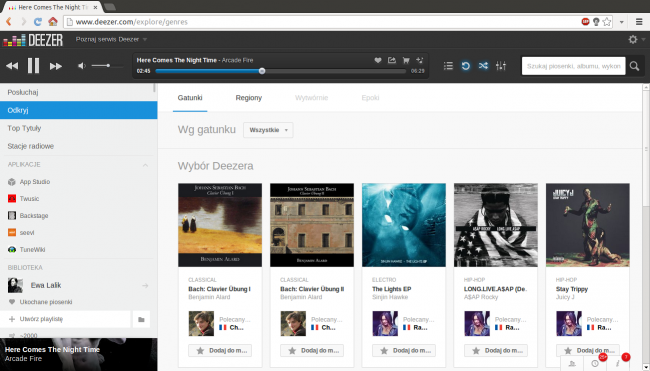Open TuneWiki app
Image resolution: width=650 pixels, height=371 pixels.
click(27, 250)
